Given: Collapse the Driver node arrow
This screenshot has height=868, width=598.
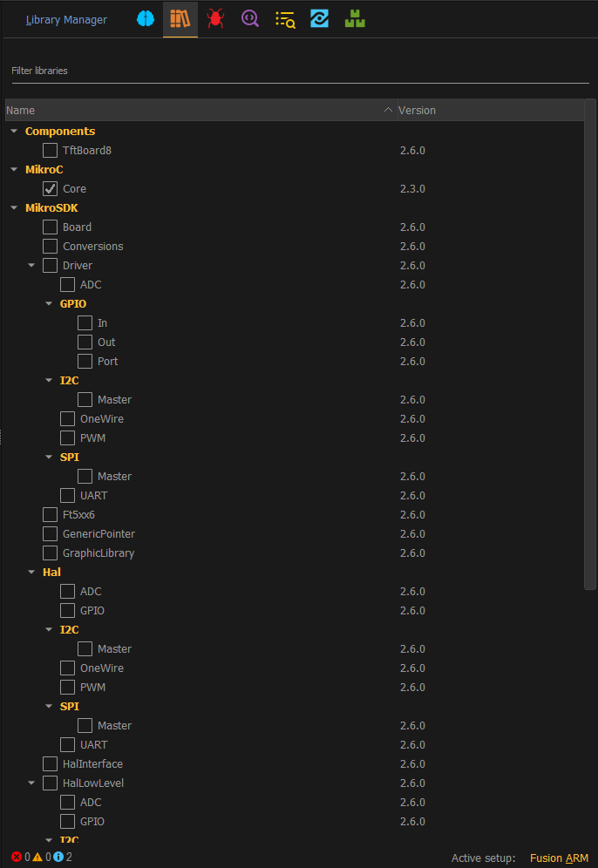Looking at the screenshot, I should 31,265.
